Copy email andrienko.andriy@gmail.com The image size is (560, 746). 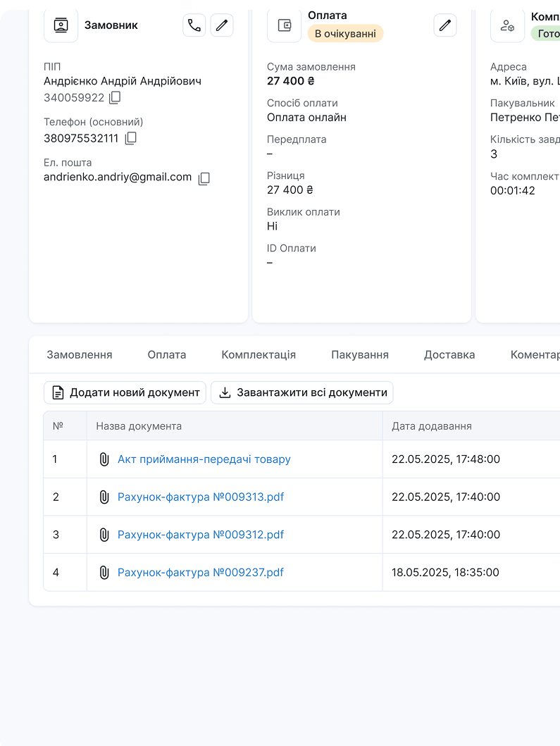coord(204,178)
